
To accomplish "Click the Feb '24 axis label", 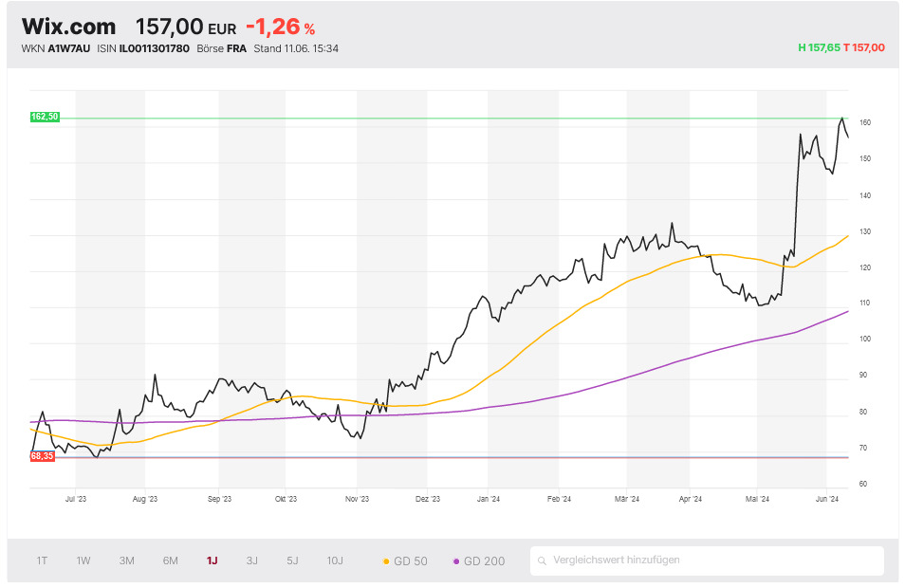I will tap(559, 499).
